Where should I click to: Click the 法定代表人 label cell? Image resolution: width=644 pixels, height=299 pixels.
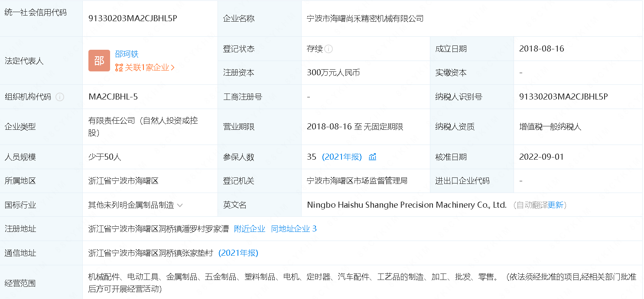pos(41,61)
